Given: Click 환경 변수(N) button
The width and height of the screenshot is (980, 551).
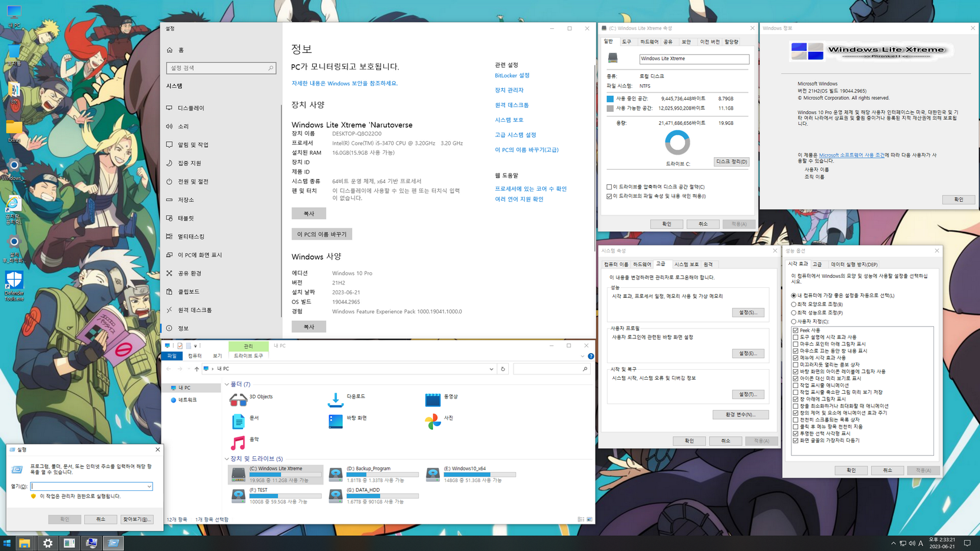Looking at the screenshot, I should (x=740, y=414).
